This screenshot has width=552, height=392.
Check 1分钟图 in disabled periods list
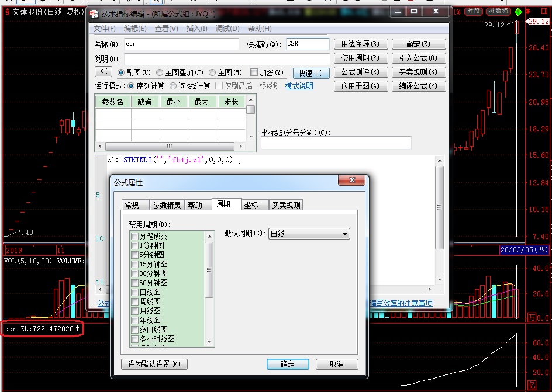134,245
